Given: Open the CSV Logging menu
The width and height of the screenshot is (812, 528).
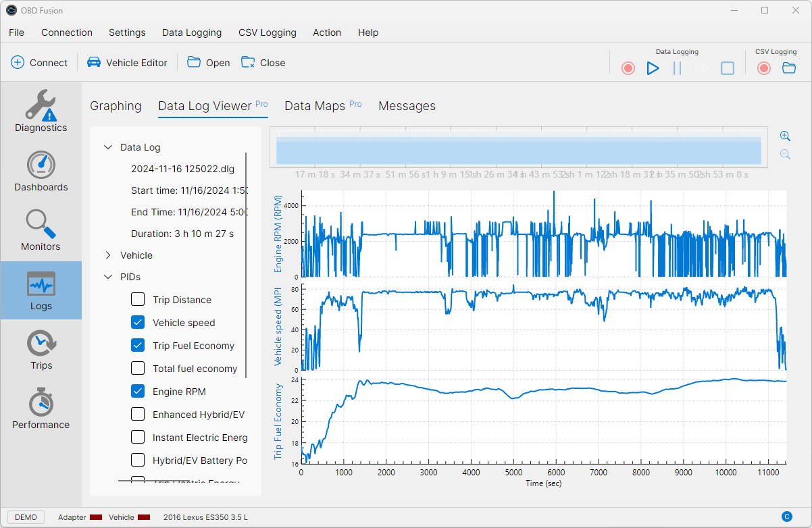Looking at the screenshot, I should pyautogui.click(x=267, y=32).
